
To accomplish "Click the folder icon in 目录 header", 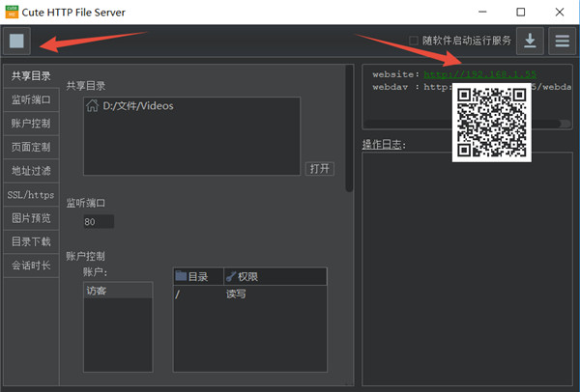I will [181, 277].
